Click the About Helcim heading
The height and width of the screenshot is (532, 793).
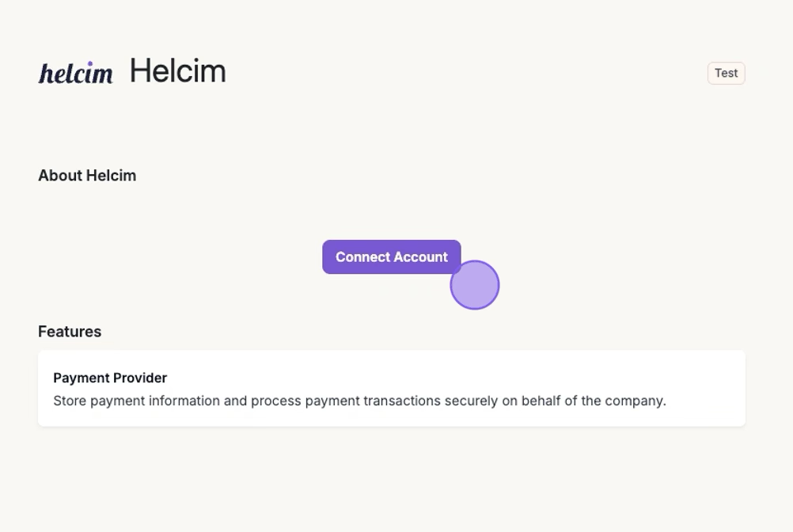(87, 175)
